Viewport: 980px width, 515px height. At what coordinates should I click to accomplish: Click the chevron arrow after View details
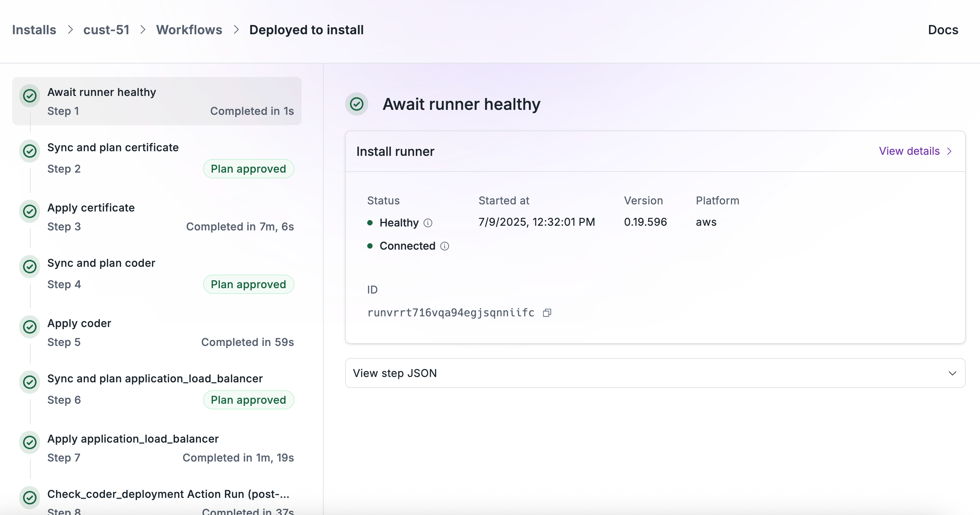pyautogui.click(x=950, y=151)
